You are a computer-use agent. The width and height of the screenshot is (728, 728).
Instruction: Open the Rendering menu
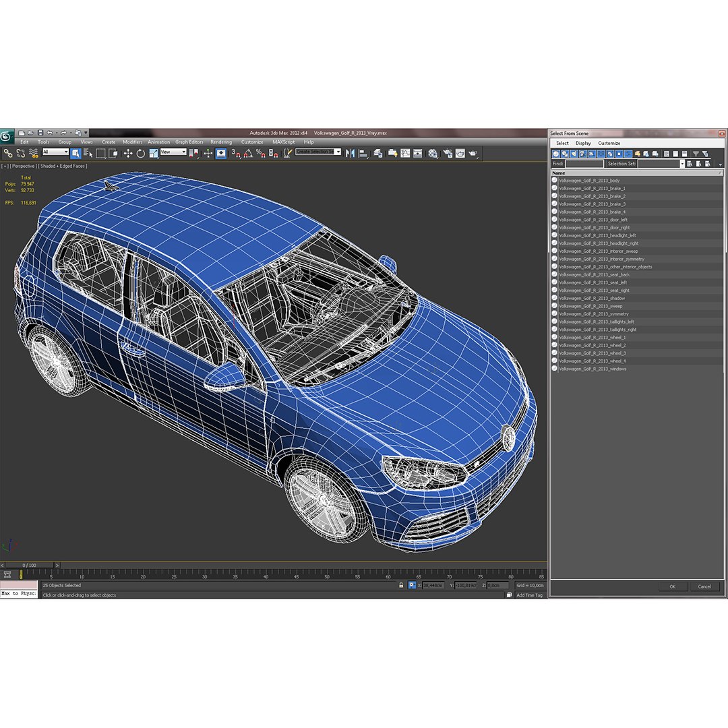[x=221, y=142]
